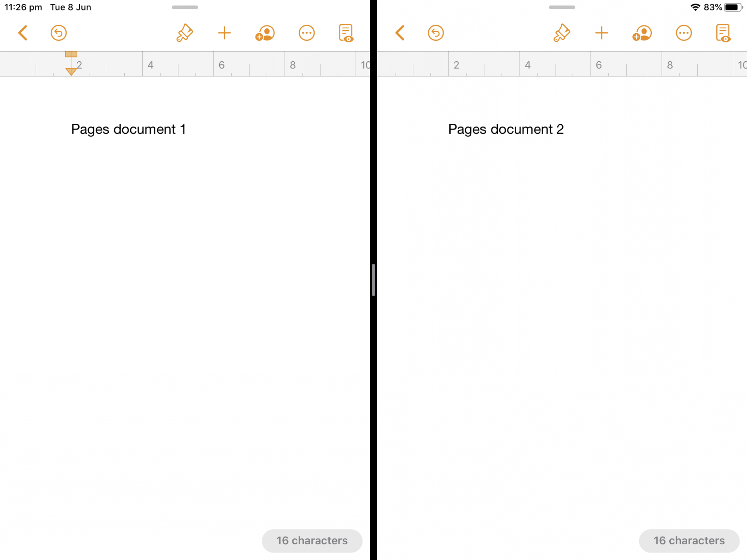This screenshot has width=747, height=560.
Task: Tap the Format paintbrush in left document
Action: [185, 33]
